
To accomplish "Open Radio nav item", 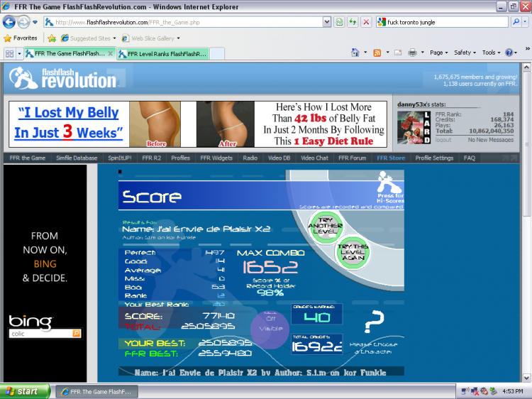I will coord(250,158).
